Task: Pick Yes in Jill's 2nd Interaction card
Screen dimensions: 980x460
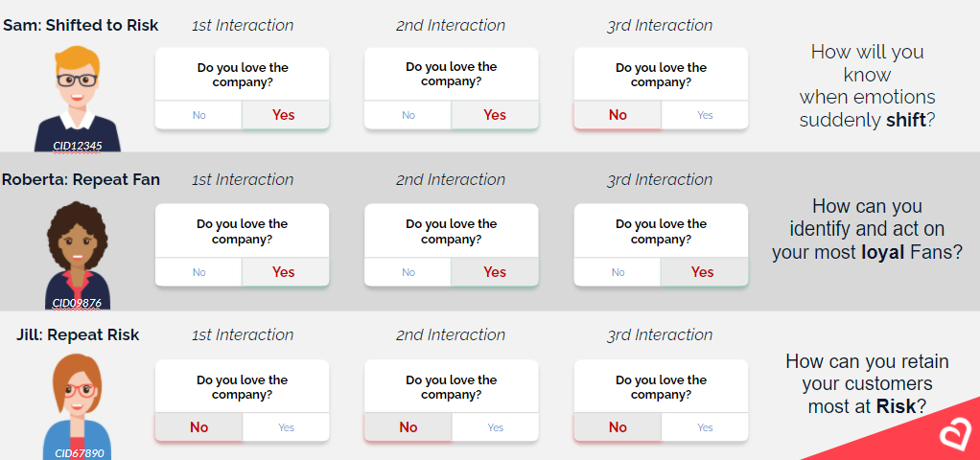Action: (x=495, y=427)
